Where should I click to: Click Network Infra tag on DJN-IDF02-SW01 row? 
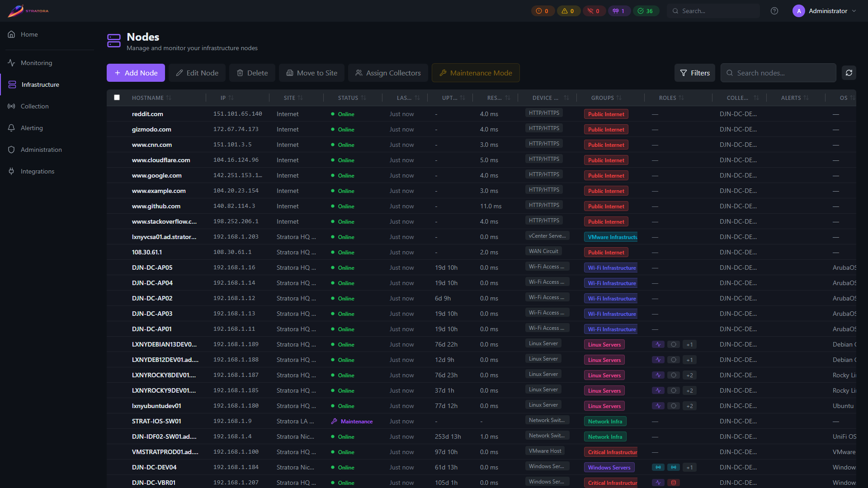605,436
